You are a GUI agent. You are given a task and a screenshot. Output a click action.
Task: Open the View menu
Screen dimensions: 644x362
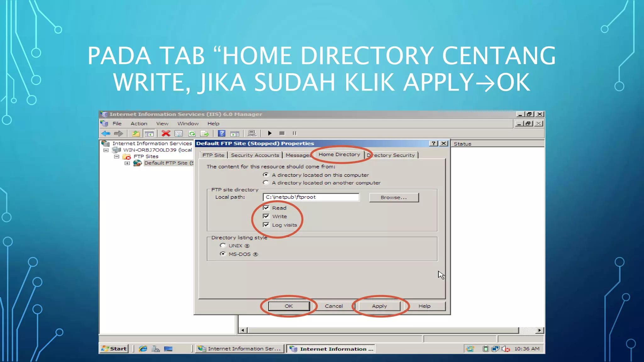click(x=162, y=123)
